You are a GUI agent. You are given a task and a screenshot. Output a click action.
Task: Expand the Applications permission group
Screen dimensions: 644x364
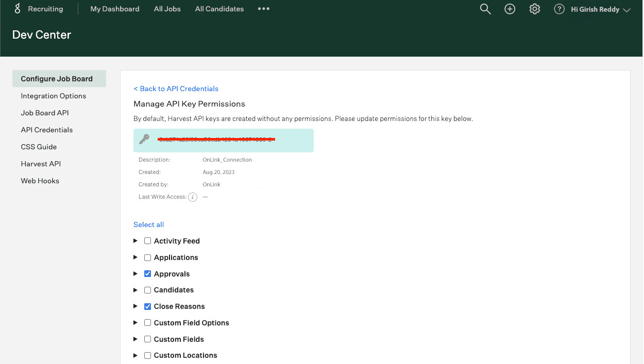pos(135,257)
